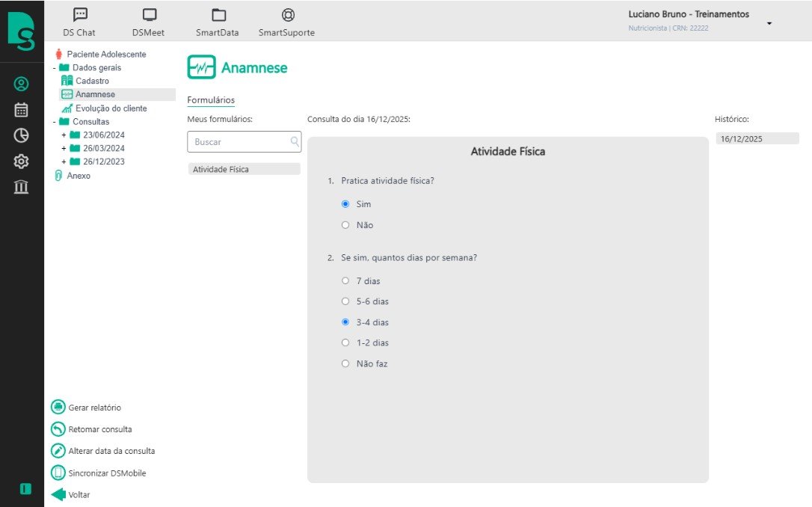
Task: Click the Voltar label
Action: pyautogui.click(x=79, y=494)
